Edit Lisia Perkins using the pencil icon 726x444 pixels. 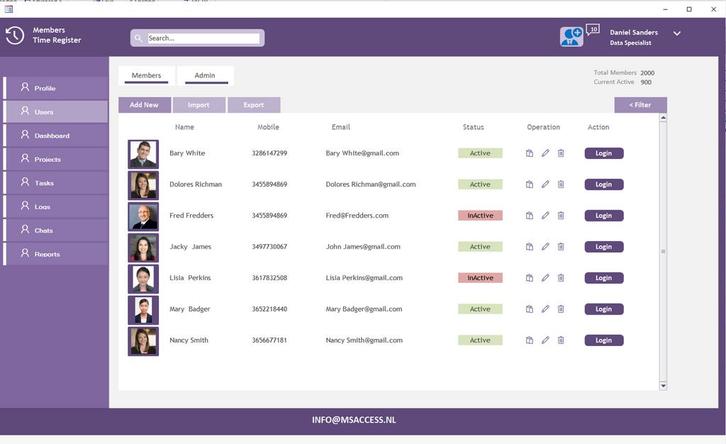(545, 278)
